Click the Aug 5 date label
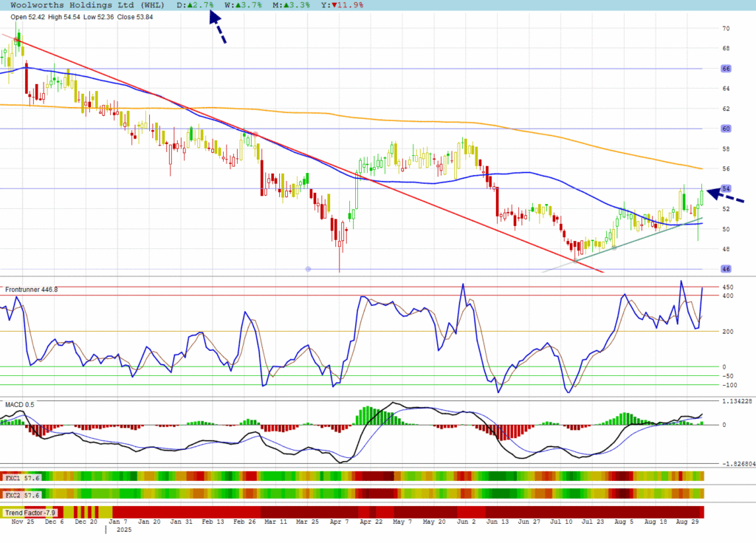Viewport: 756px width, 543px height. click(624, 522)
